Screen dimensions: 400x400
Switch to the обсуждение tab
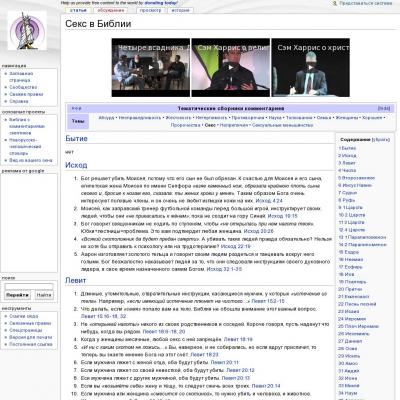(111, 10)
